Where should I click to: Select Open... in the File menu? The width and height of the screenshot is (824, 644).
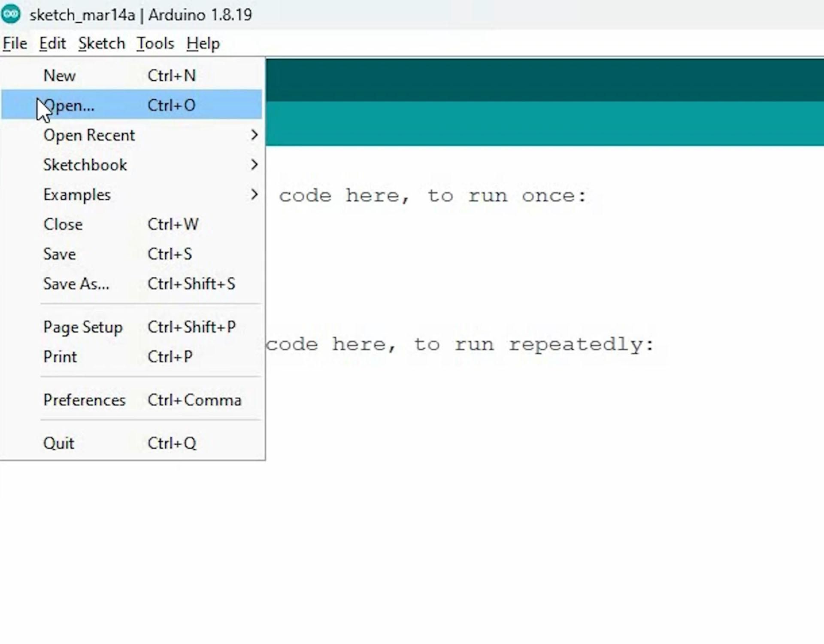coord(131,105)
